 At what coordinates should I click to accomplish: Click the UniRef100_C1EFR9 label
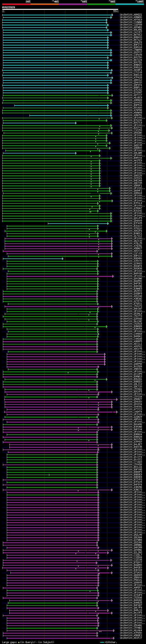131,25
